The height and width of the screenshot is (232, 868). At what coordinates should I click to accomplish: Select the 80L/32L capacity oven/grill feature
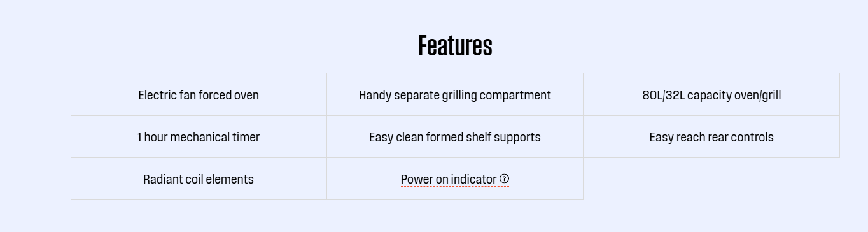point(711,95)
